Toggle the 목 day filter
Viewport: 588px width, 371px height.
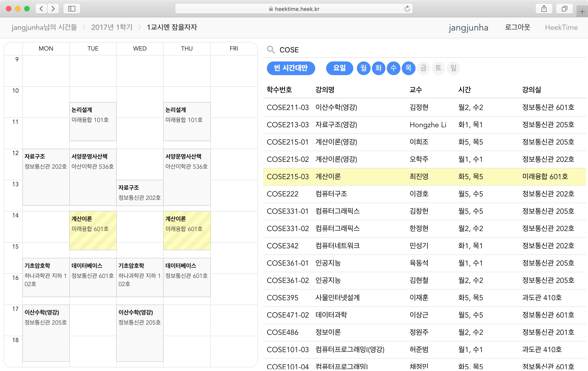pos(408,68)
